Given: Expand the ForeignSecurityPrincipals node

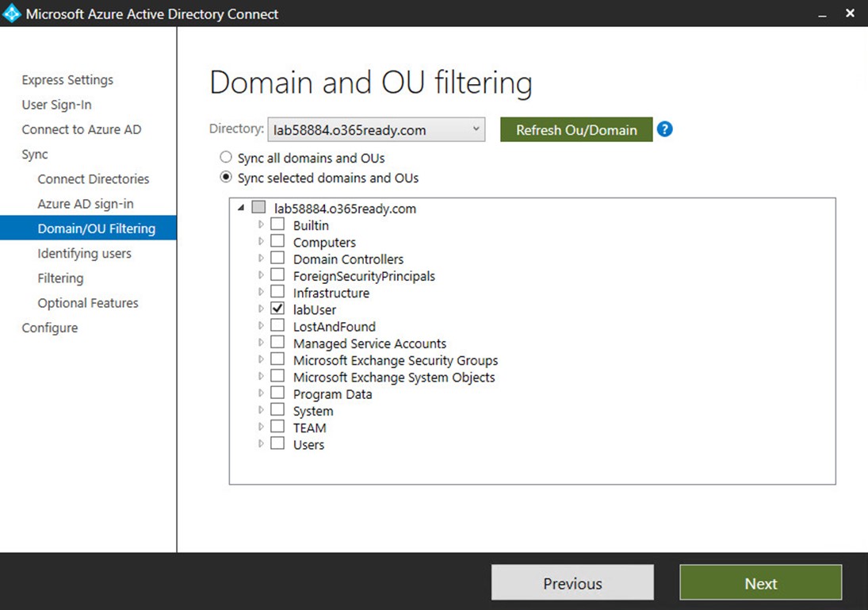Looking at the screenshot, I should coord(261,274).
